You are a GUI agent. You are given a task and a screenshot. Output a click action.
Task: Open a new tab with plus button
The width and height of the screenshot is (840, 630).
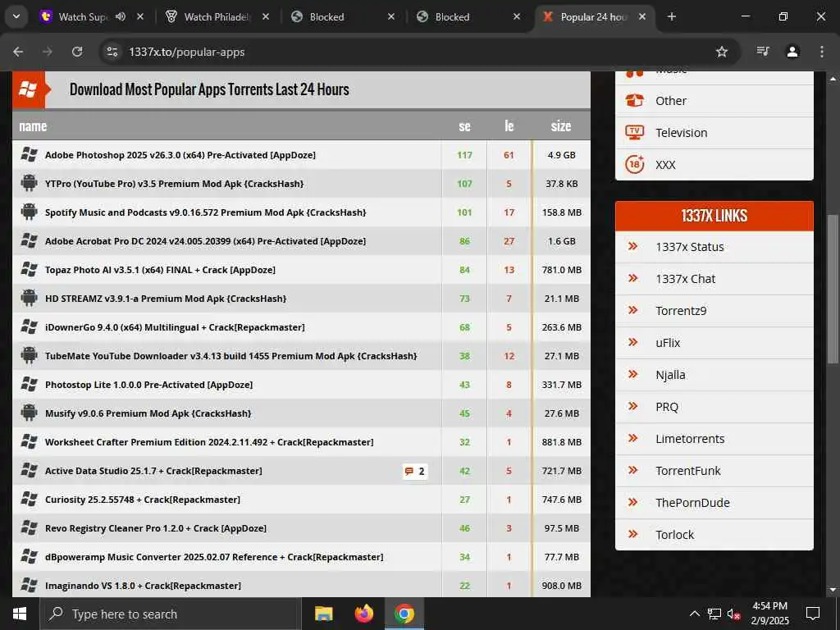671,16
